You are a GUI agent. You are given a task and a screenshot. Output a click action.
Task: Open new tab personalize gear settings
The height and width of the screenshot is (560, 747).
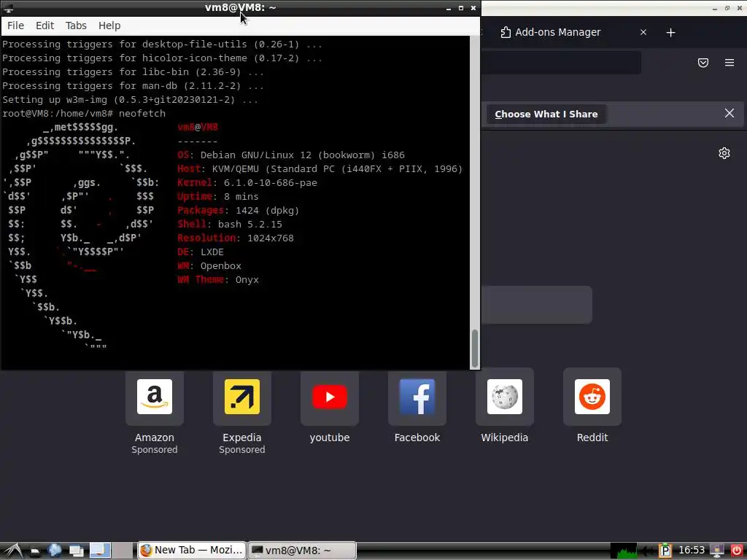[724, 153]
